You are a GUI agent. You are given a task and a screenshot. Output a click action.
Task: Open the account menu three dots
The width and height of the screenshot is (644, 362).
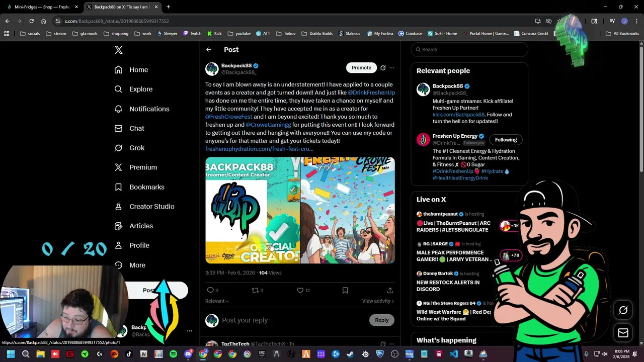(190, 331)
